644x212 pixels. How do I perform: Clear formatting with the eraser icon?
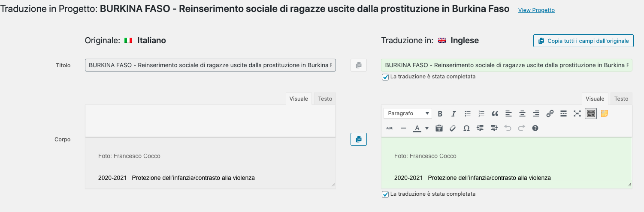tap(453, 128)
